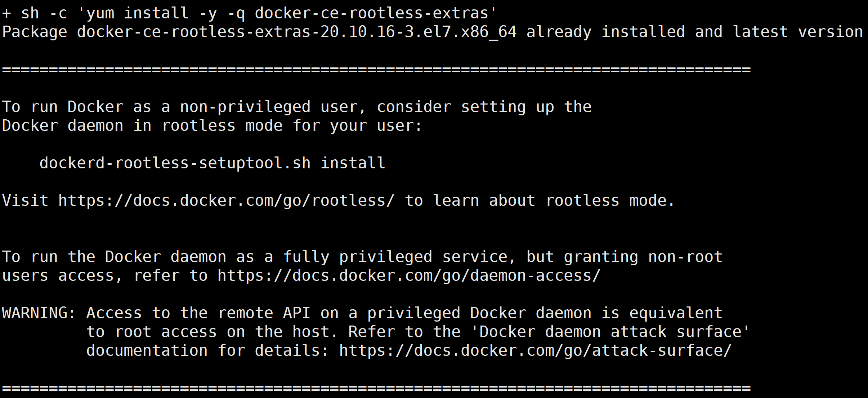The width and height of the screenshot is (868, 398).
Task: Click the line 'To run Docker as a non-privileged user'
Action: (184, 107)
